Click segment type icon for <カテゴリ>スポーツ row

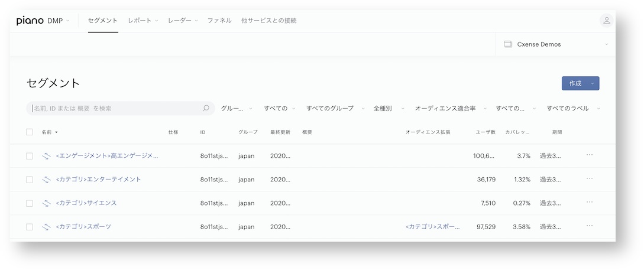click(46, 226)
